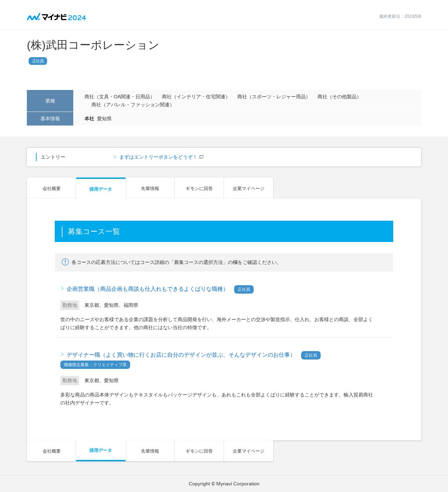
Task: Go to the bottom 企業マイページ tab
Action: [248, 451]
